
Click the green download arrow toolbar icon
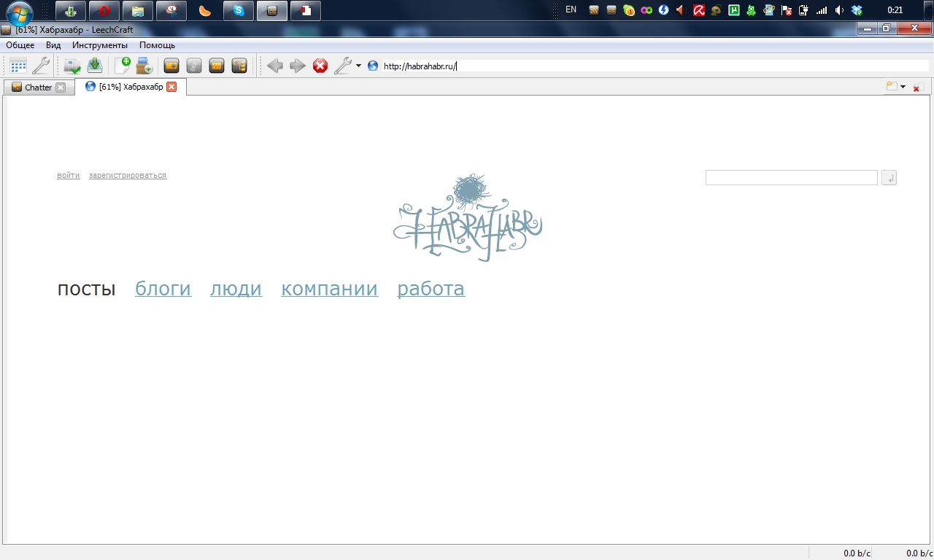pos(95,66)
